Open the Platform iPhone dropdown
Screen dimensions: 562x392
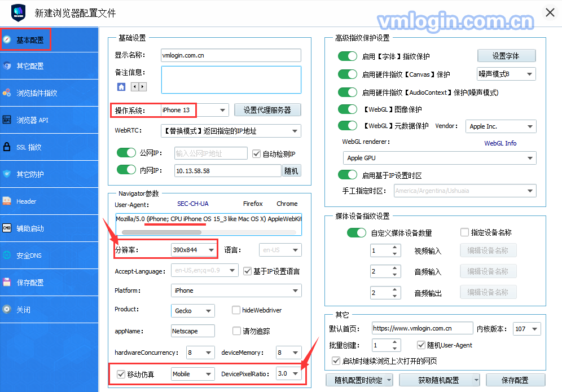coord(236,290)
